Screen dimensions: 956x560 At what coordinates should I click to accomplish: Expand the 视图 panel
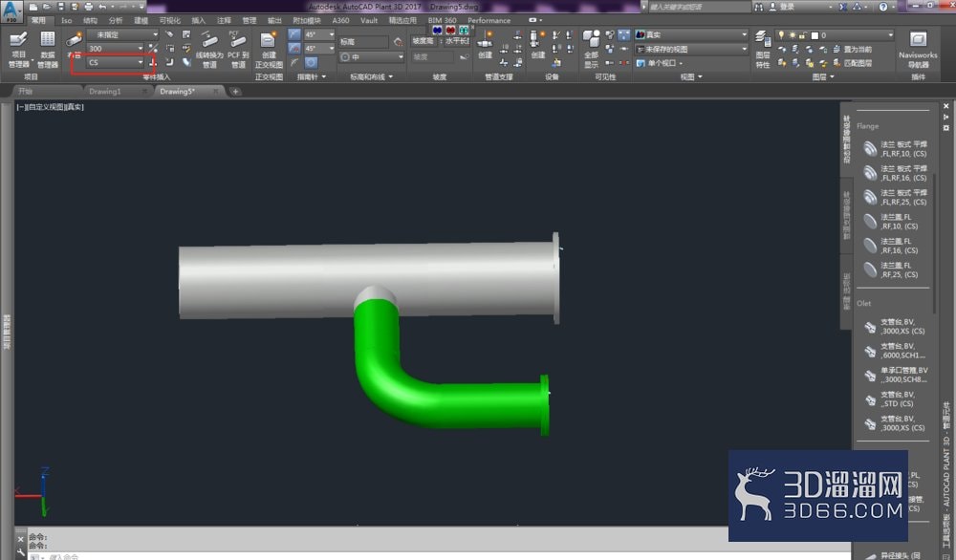tap(691, 76)
